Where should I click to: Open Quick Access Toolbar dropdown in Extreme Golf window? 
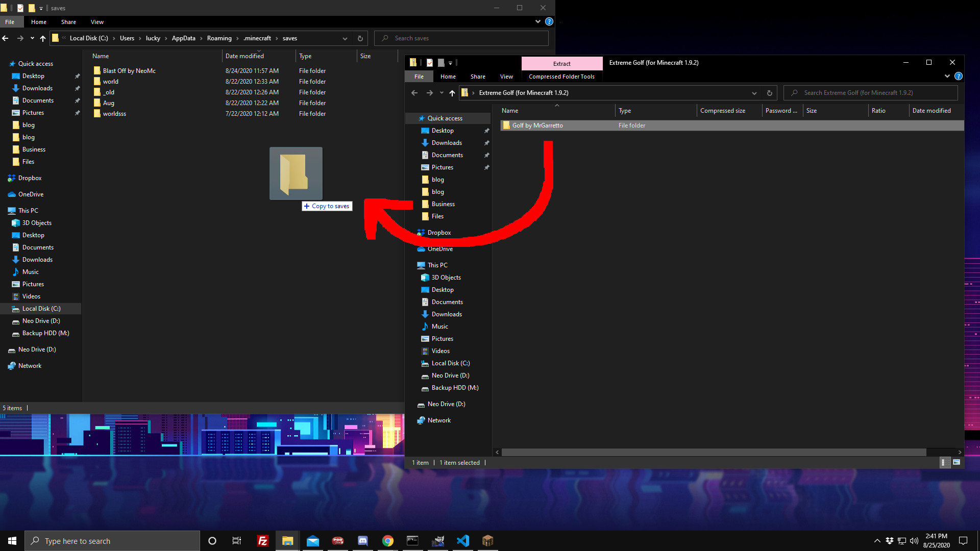tap(451, 63)
